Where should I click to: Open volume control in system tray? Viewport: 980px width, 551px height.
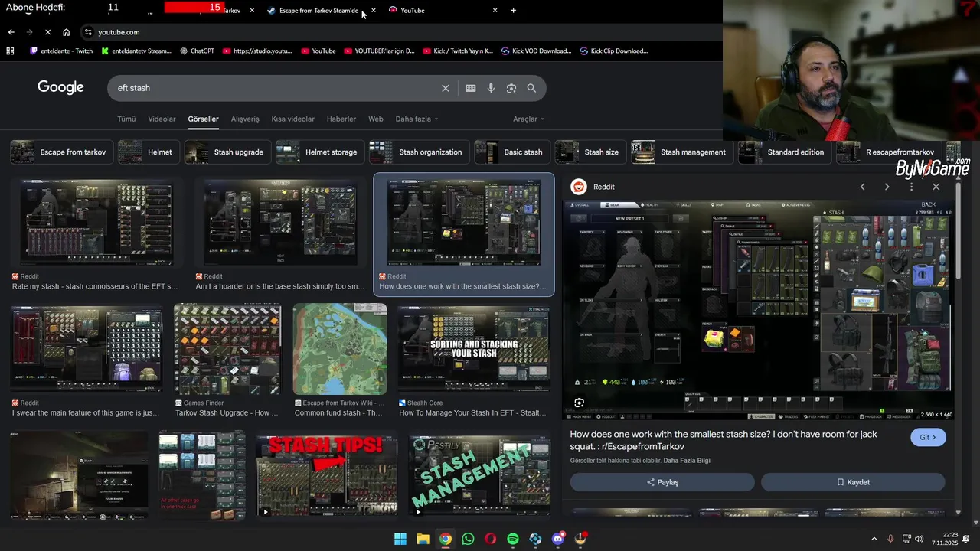(x=920, y=539)
